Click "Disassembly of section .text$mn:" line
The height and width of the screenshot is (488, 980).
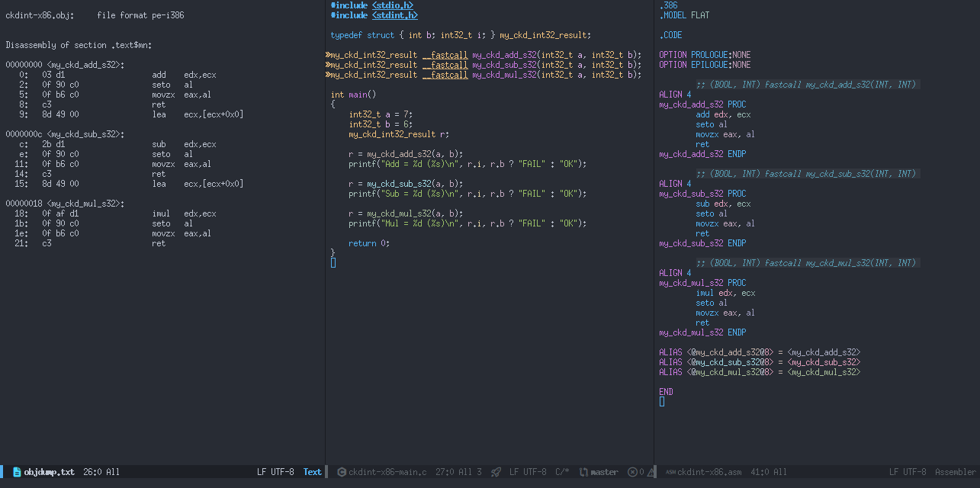79,45
